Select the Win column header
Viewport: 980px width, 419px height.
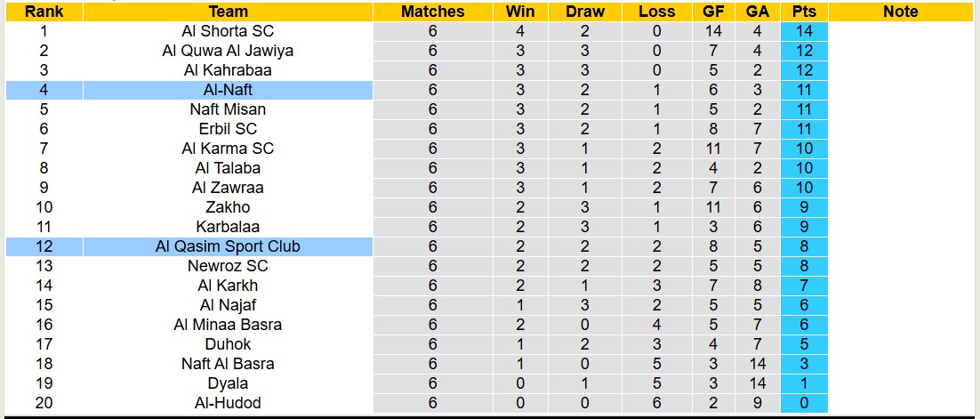[520, 12]
